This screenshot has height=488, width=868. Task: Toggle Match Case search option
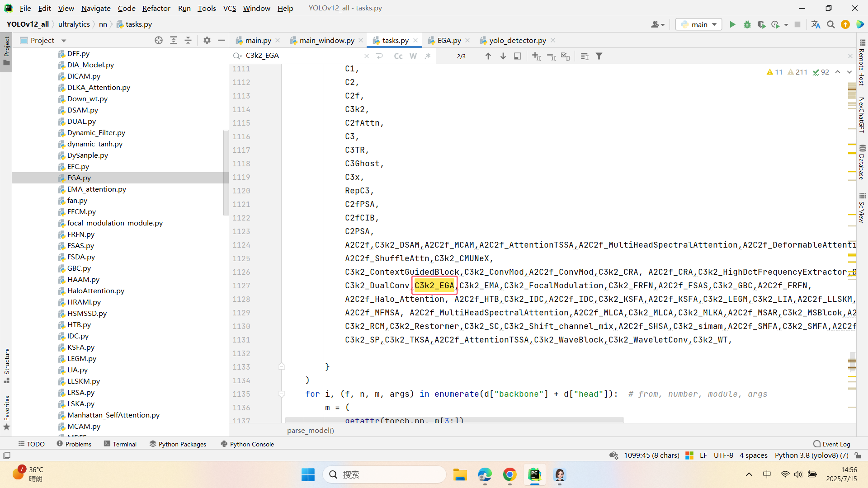click(398, 56)
